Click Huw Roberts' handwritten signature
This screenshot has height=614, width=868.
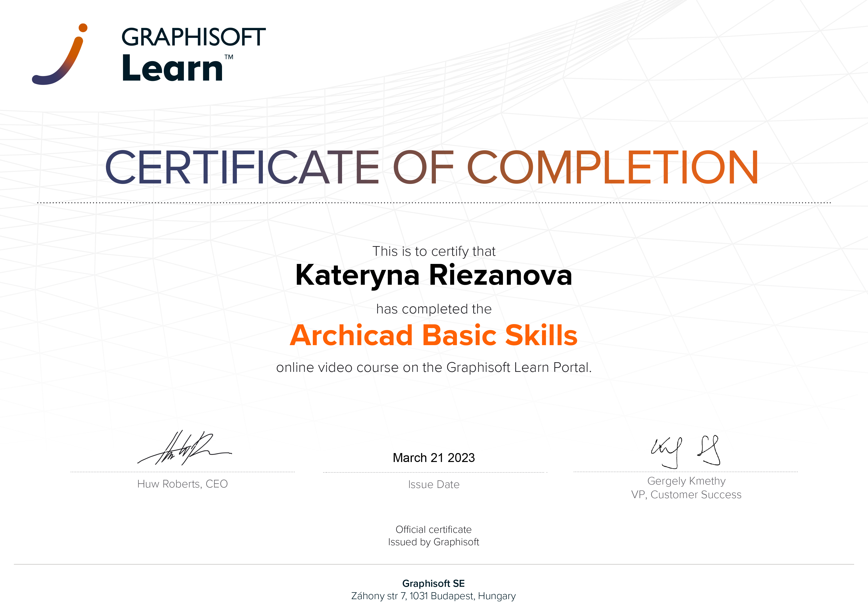pyautogui.click(x=184, y=448)
